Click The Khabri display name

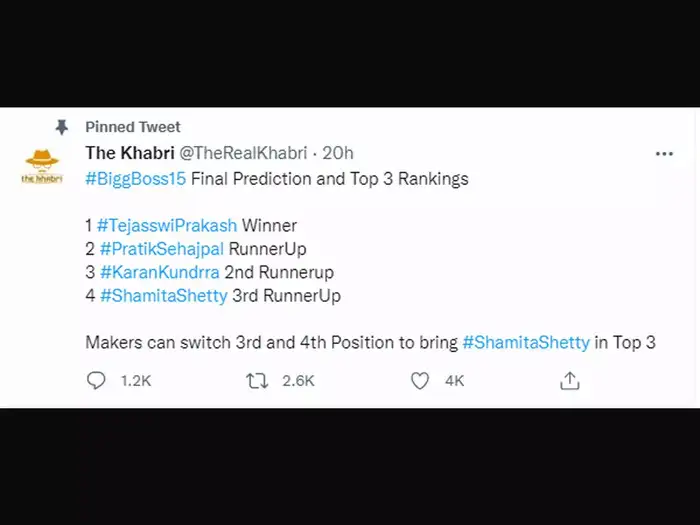click(129, 153)
